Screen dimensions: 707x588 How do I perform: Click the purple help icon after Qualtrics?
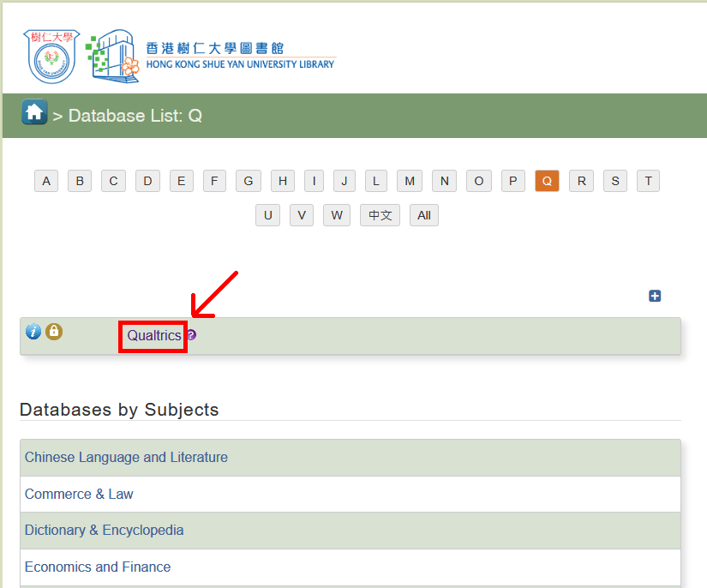click(x=191, y=335)
